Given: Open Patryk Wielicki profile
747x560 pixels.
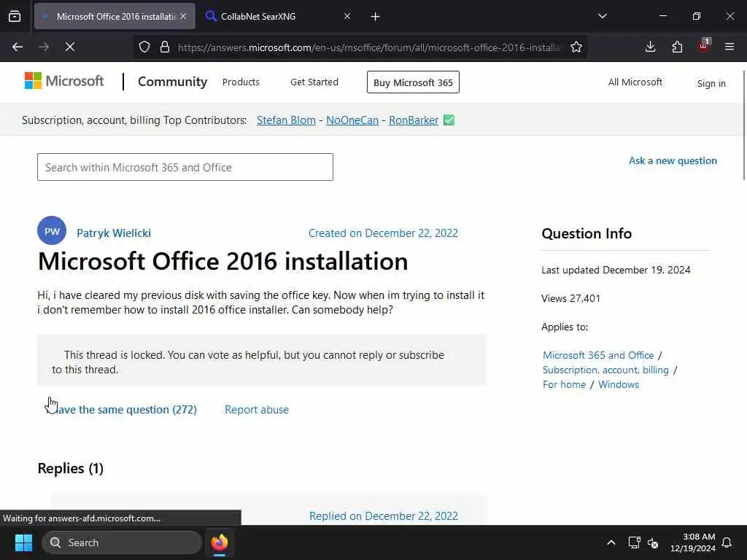Looking at the screenshot, I should point(114,233).
